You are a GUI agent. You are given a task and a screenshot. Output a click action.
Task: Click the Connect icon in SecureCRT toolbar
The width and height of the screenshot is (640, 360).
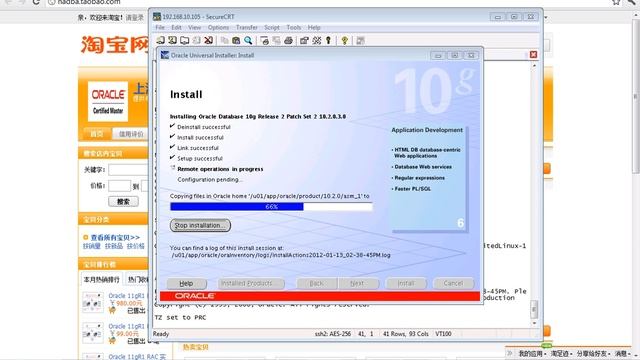[x=160, y=40]
